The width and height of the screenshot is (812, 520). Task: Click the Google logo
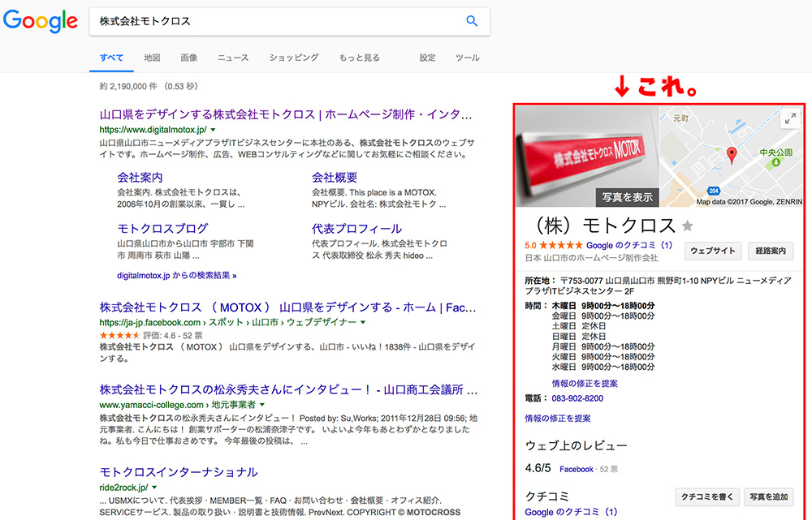pos(41,21)
